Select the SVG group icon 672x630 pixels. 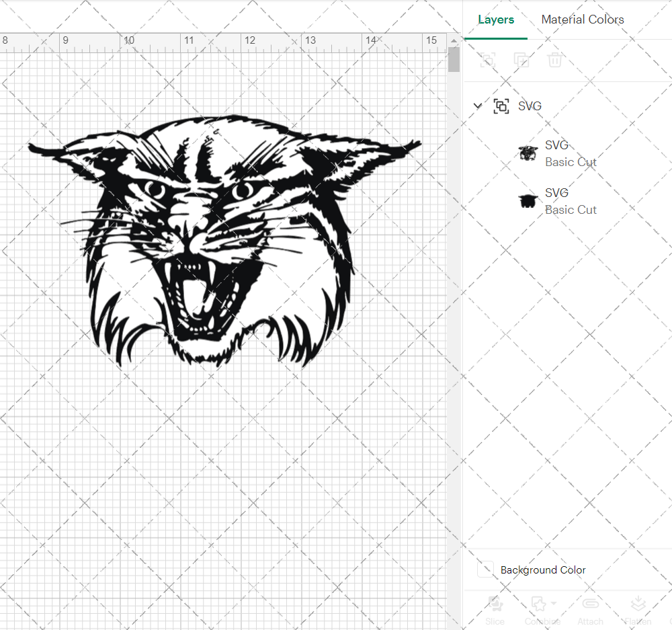501,106
